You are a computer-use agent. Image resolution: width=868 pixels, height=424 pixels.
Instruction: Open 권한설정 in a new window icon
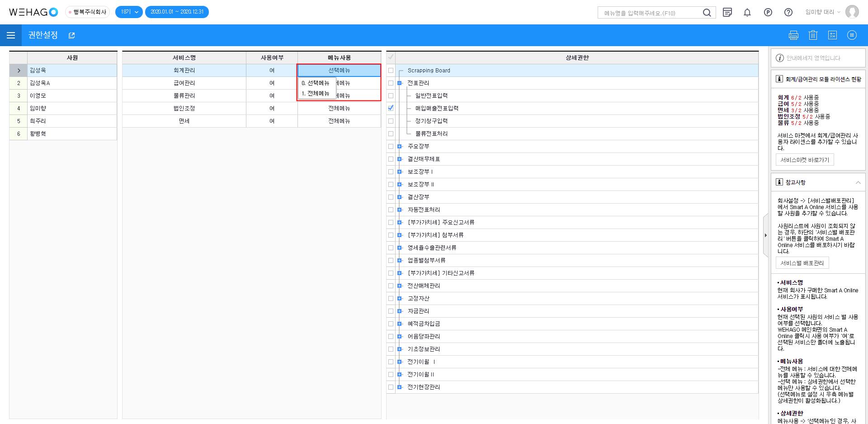click(x=71, y=35)
